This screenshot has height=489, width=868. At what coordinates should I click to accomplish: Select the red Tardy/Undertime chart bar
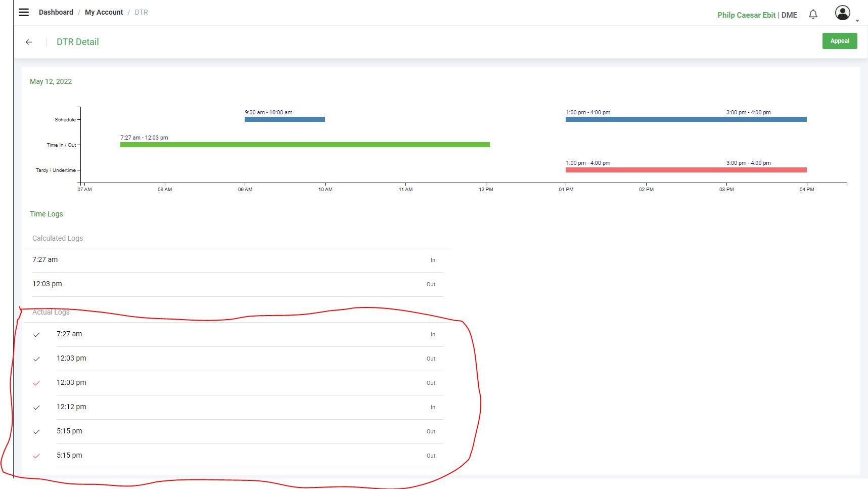pyautogui.click(x=686, y=170)
